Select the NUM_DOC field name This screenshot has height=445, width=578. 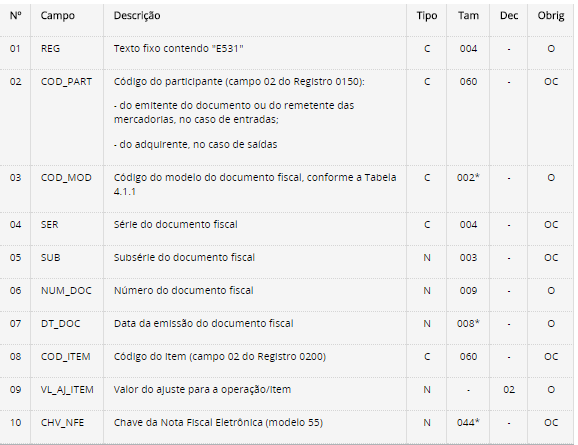pyautogui.click(x=66, y=291)
